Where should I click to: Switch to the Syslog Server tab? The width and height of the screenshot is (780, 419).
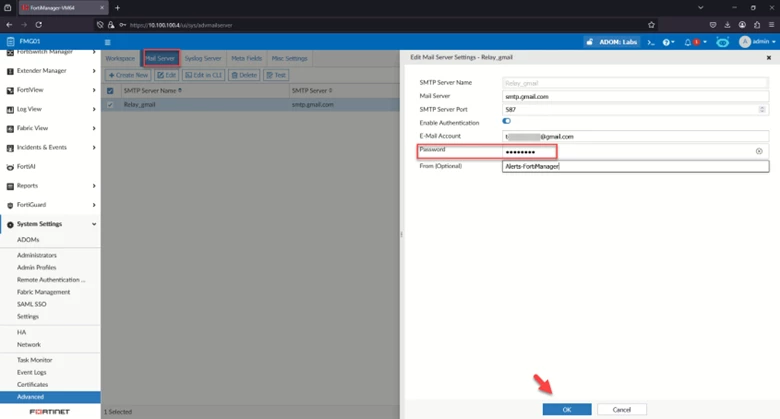203,58
